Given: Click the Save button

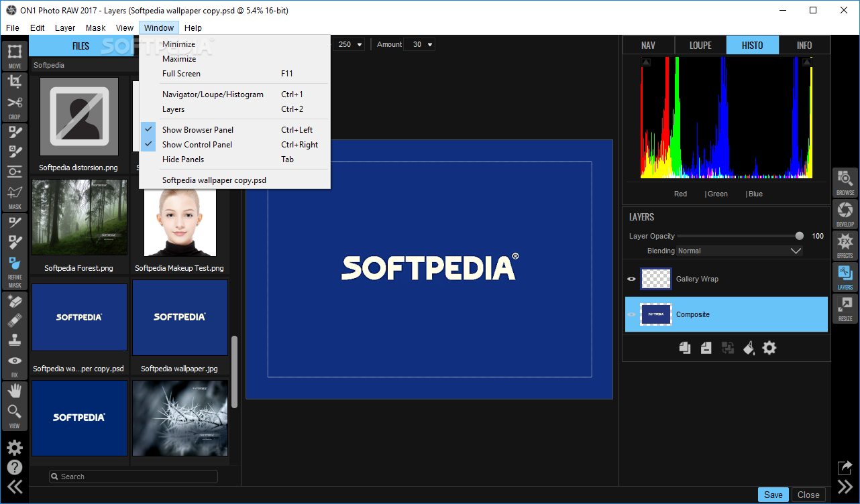Looking at the screenshot, I should [773, 495].
